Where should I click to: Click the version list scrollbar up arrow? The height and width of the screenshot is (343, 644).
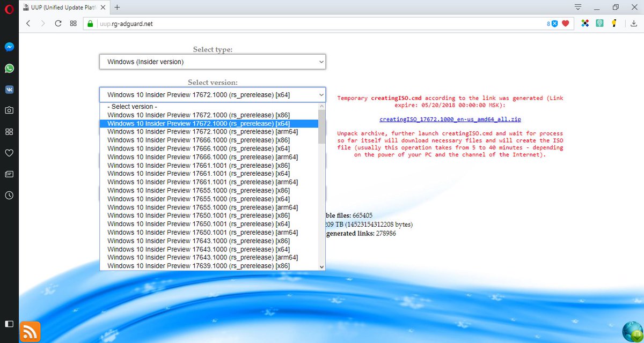[x=321, y=106]
